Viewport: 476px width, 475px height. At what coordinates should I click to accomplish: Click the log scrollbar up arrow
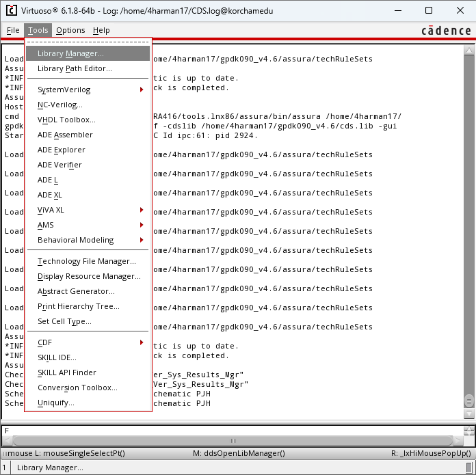pos(469,51)
